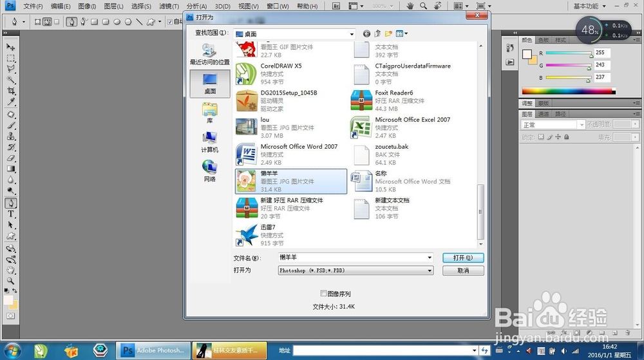Create a new folder in dialog
The height and width of the screenshot is (360, 644).
tap(388, 33)
